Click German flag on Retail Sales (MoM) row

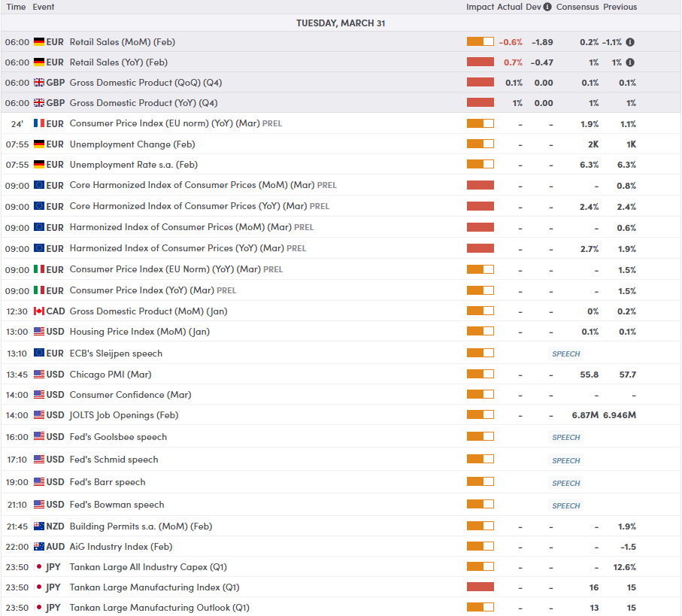[39, 42]
